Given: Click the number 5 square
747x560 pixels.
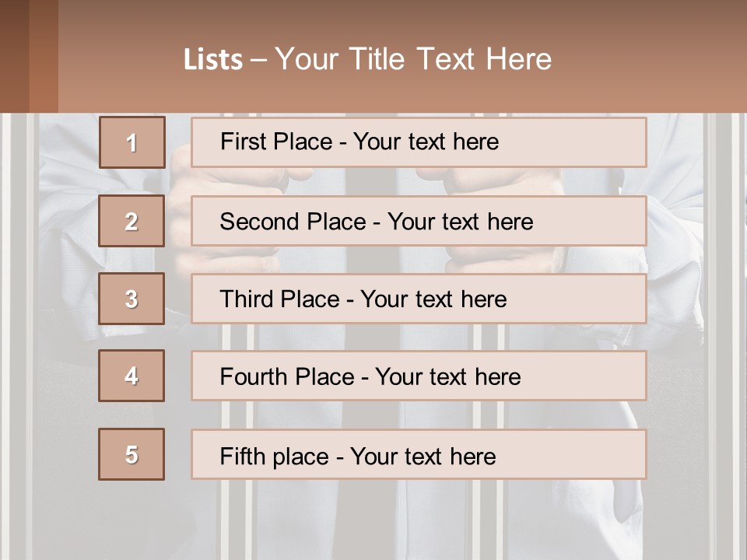Looking at the screenshot, I should coord(132,454).
